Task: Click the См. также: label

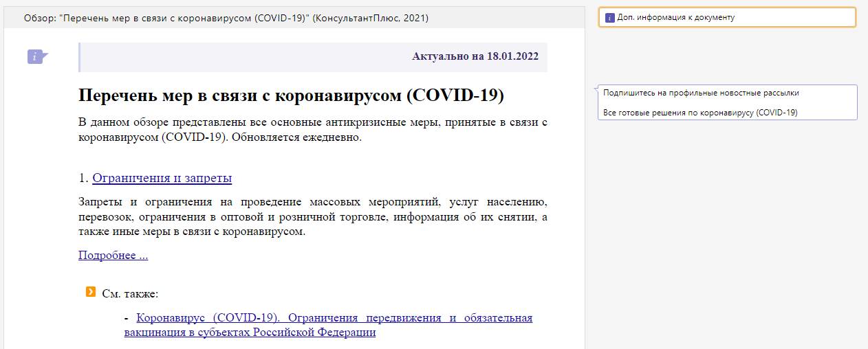Action: click(x=130, y=294)
